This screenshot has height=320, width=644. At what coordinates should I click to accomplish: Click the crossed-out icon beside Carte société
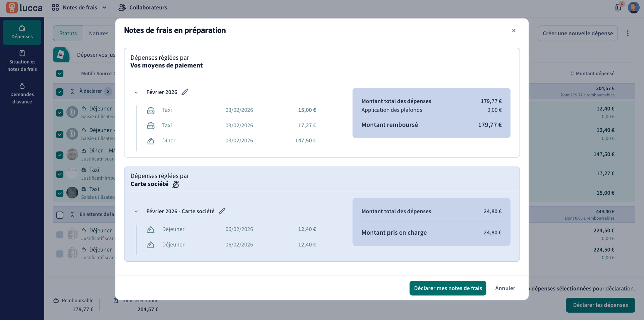[x=176, y=184]
